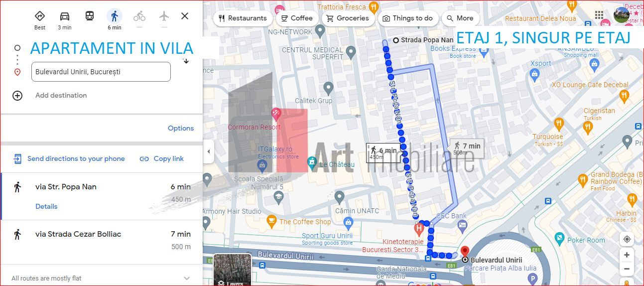Click the Bulevardul Unirii destination pin
This screenshot has width=644, height=286.
[x=465, y=253]
